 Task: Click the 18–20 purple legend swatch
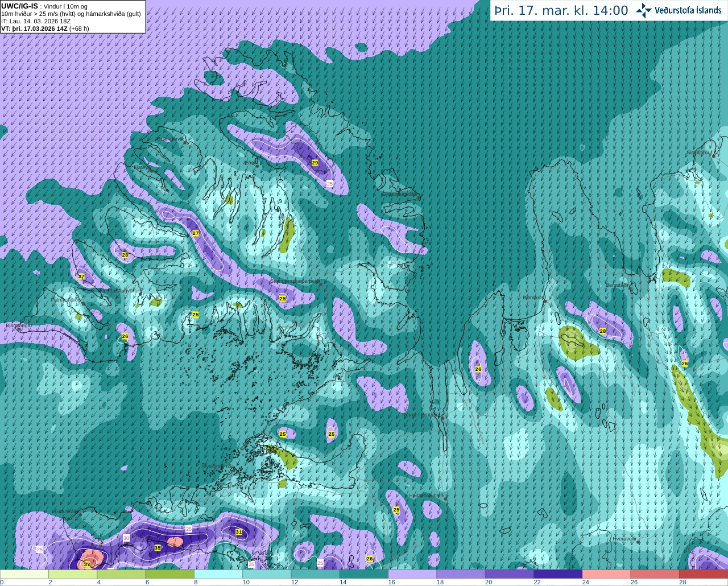point(461,574)
